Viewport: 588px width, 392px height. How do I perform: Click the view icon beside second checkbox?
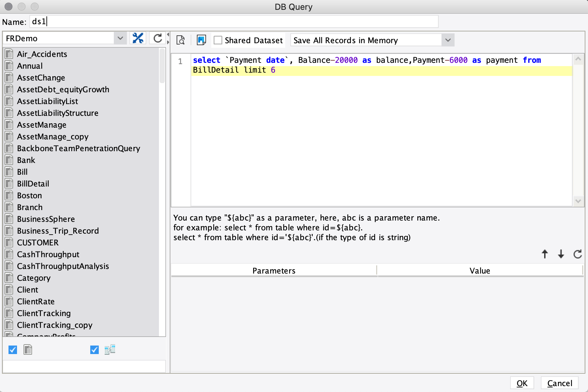click(110, 350)
